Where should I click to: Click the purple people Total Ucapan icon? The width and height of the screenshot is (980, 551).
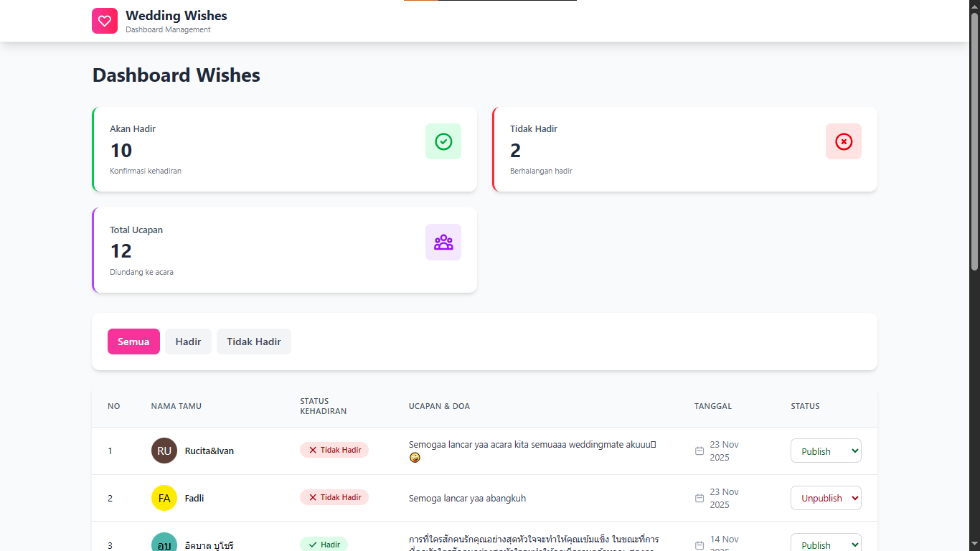tap(443, 242)
